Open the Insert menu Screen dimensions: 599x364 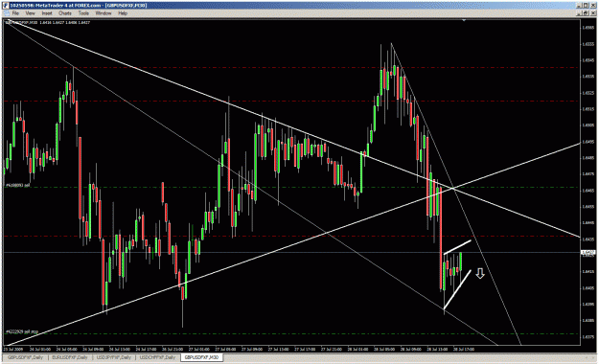pos(47,13)
